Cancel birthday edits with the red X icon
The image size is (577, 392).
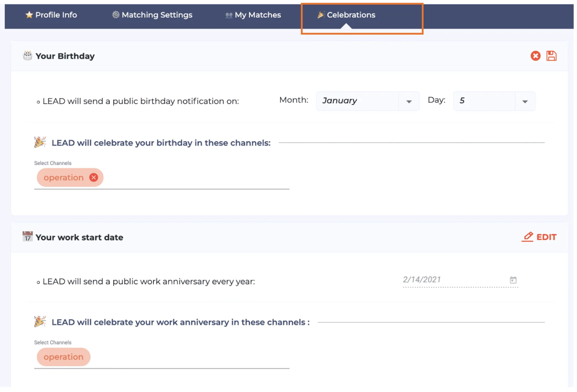[535, 56]
